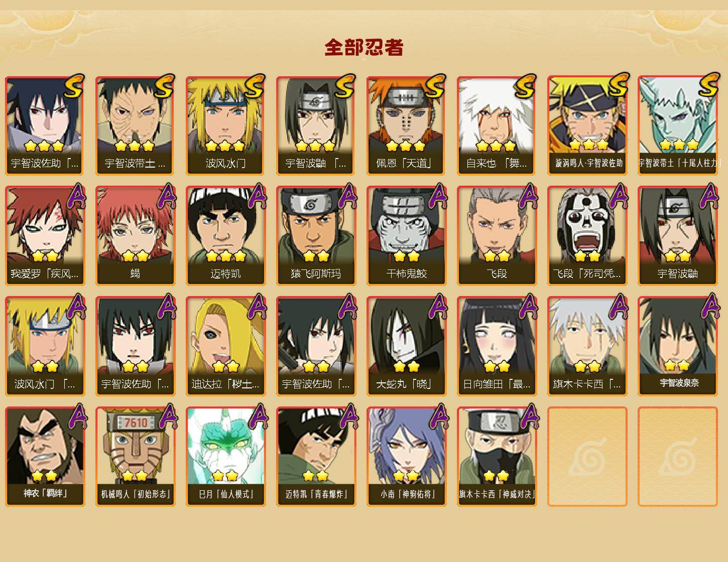This screenshot has height=562, width=728.
Task: Pick the 干柿鬼鲛 ninja card
Action: tap(406, 236)
